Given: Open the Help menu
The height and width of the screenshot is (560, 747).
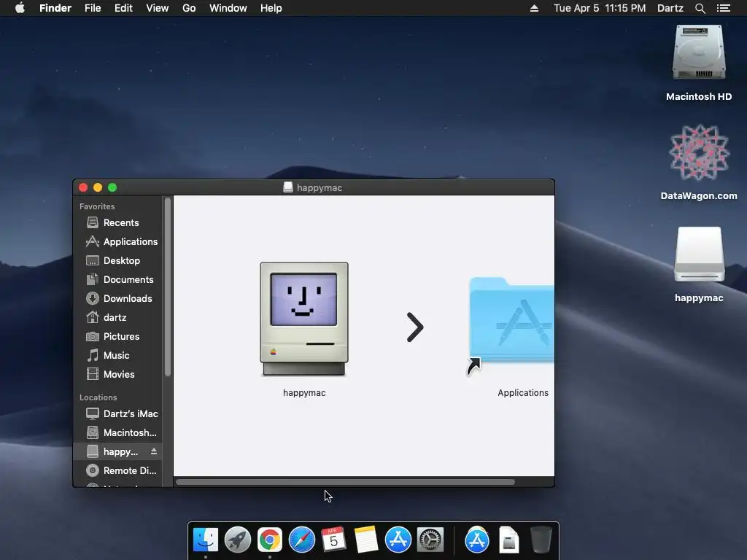Looking at the screenshot, I should (x=271, y=8).
